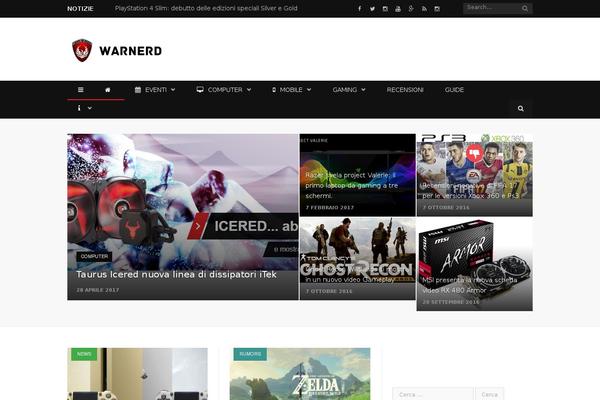Click the NOTIZIE label in top bar
600x400 pixels.
[80, 8]
